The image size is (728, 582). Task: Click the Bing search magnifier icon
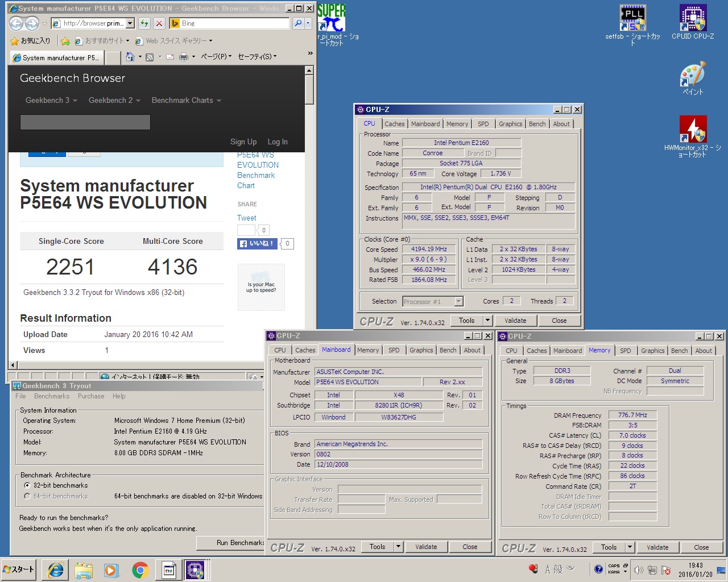[x=298, y=23]
